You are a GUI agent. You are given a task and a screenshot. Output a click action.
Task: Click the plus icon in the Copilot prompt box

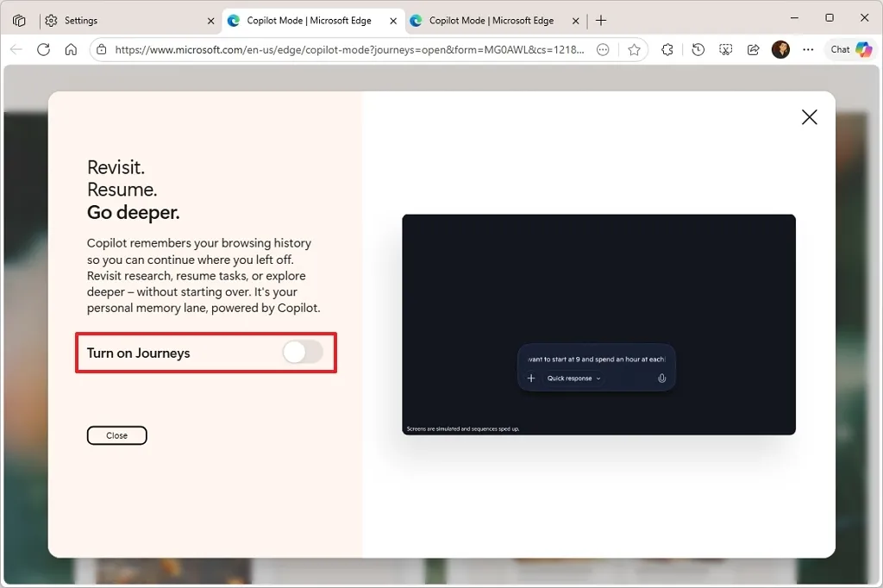(x=530, y=378)
